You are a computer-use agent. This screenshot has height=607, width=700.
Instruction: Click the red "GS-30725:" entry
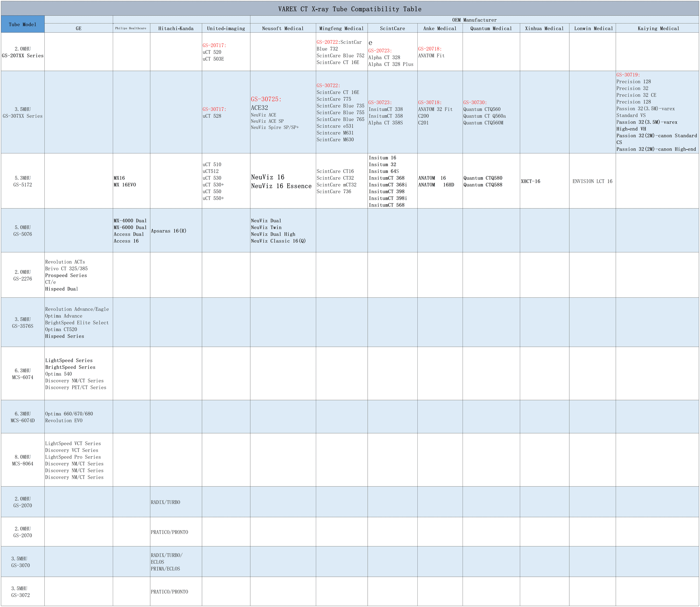pos(266,99)
